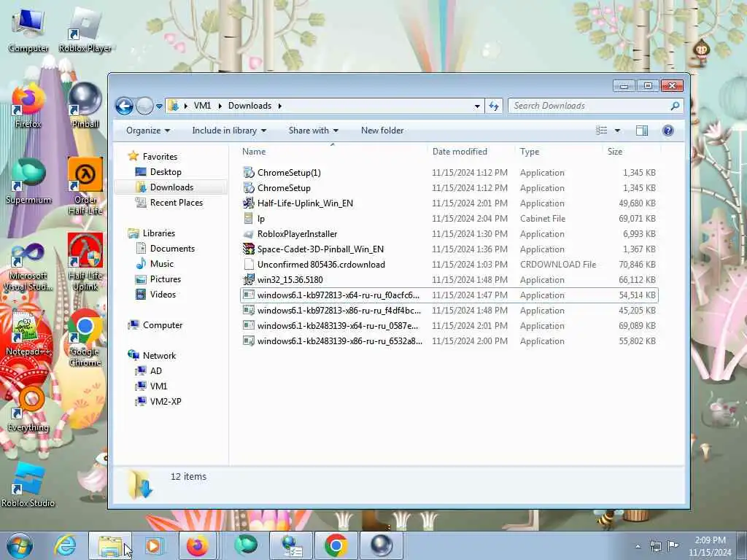Select Half-Life Uplink desktop shortcut
The height and width of the screenshot is (560, 747).
coord(85,262)
